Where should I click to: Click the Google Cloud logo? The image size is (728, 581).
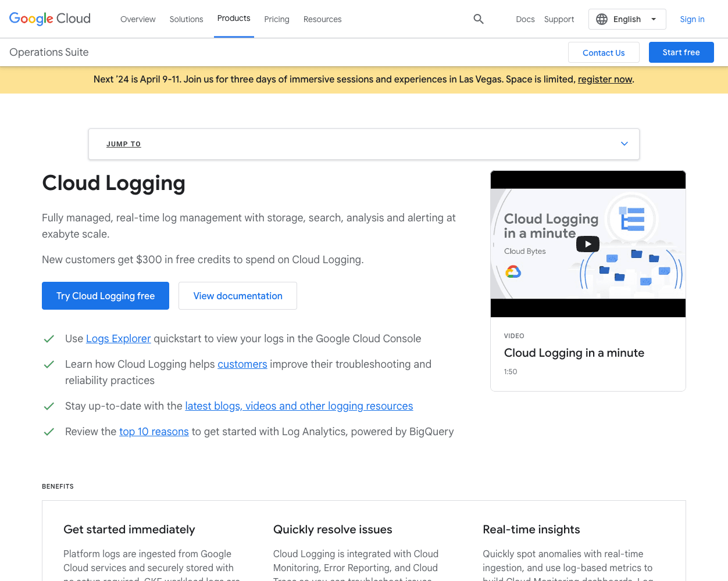click(50, 19)
